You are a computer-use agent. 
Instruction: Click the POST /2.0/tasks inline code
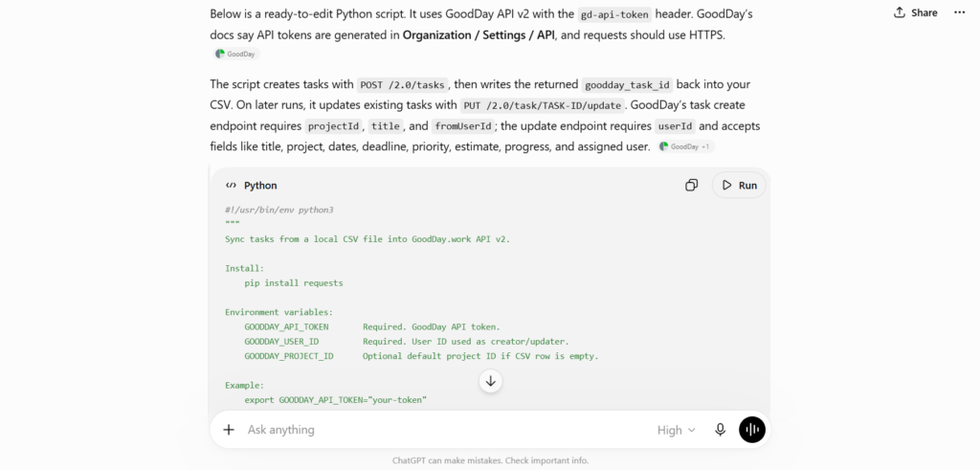point(403,85)
